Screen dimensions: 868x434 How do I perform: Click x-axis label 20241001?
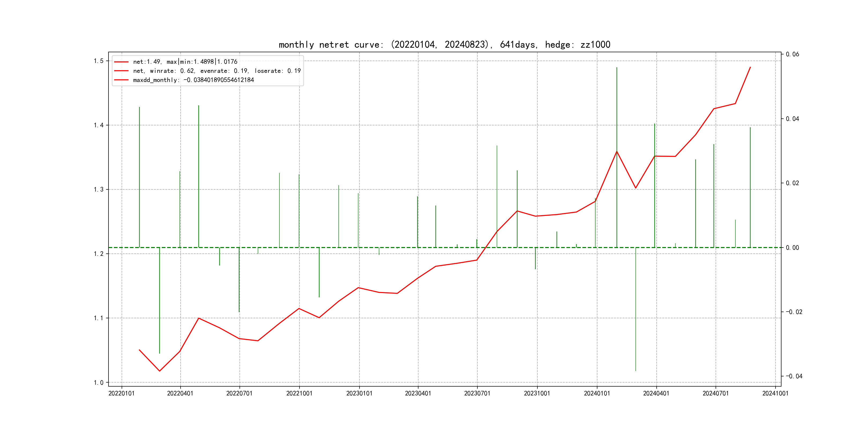(x=775, y=394)
